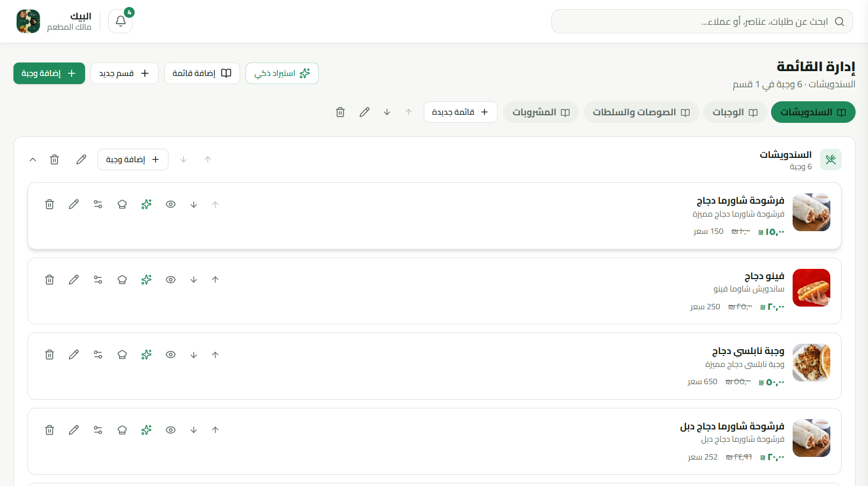This screenshot has width=868, height=486.
Task: Move فرشوحة شاورما دجاج دبل down
Action: (x=194, y=430)
